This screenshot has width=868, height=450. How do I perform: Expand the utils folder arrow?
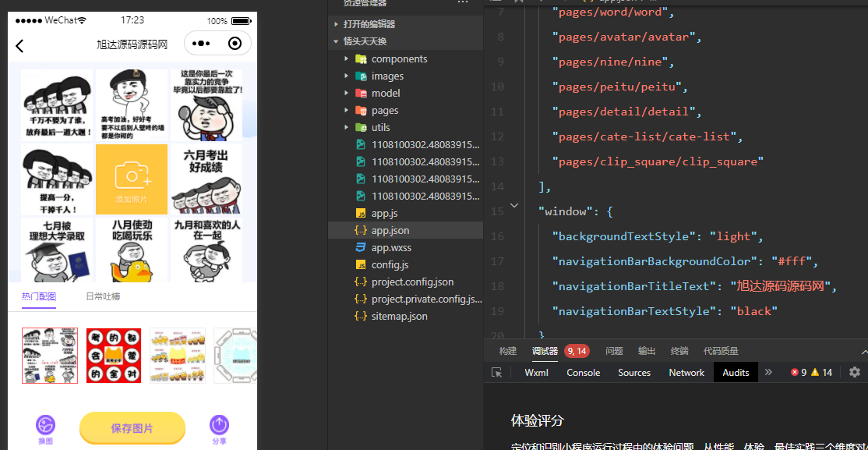(347, 127)
